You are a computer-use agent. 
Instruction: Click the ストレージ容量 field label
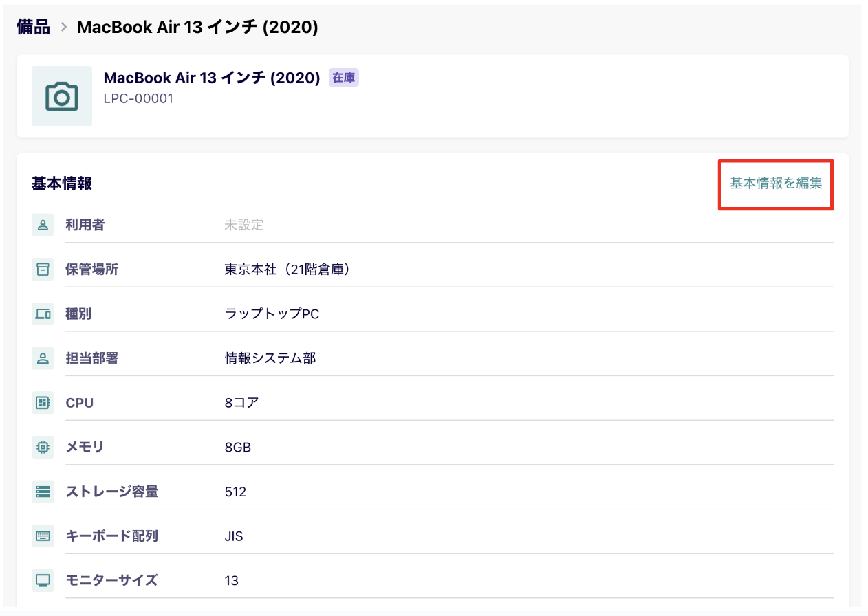(x=112, y=492)
